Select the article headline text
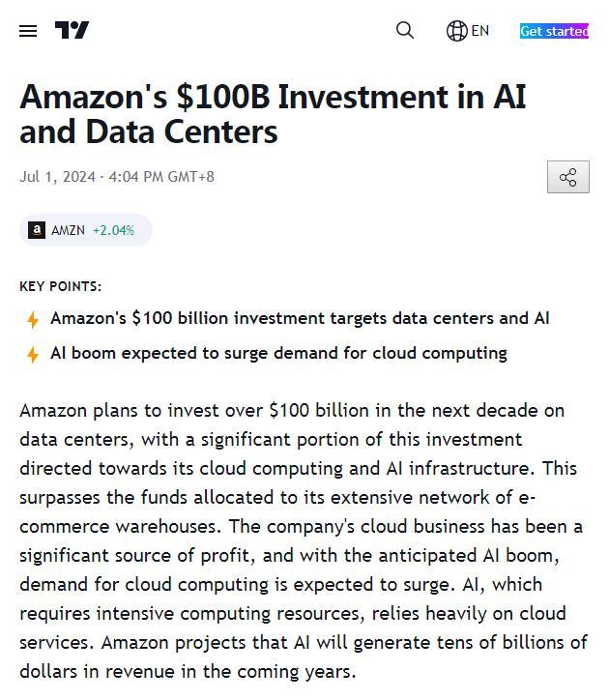609x700 pixels. point(273,114)
